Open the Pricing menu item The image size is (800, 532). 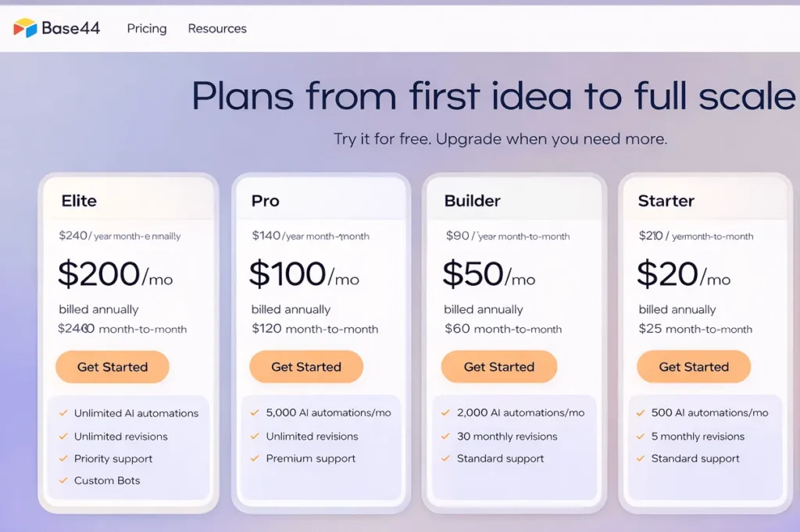[146, 28]
